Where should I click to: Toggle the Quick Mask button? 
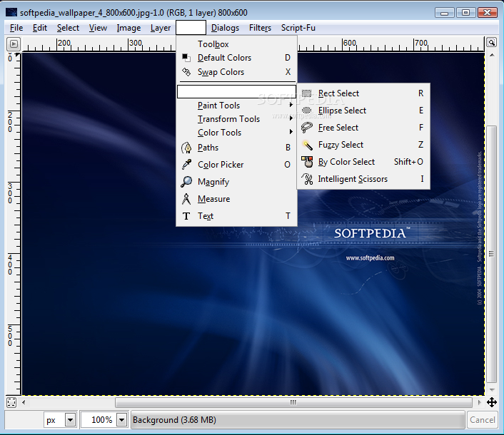[x=11, y=402]
